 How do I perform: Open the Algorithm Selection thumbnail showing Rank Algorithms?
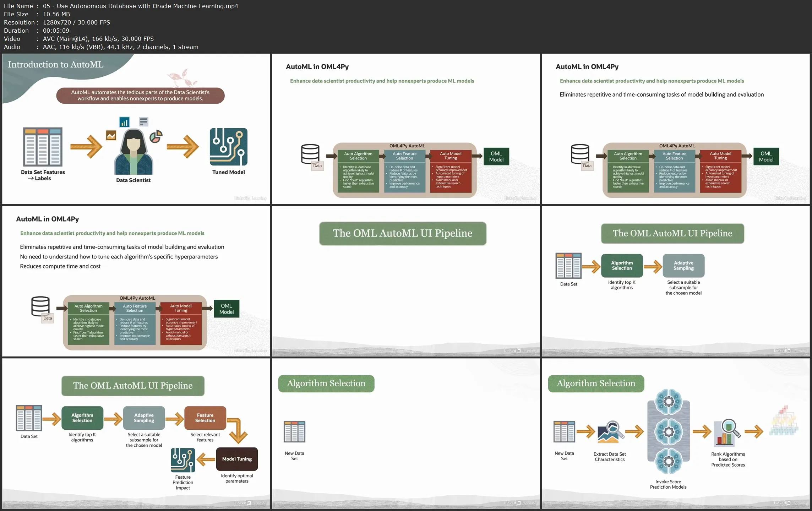coord(676,434)
